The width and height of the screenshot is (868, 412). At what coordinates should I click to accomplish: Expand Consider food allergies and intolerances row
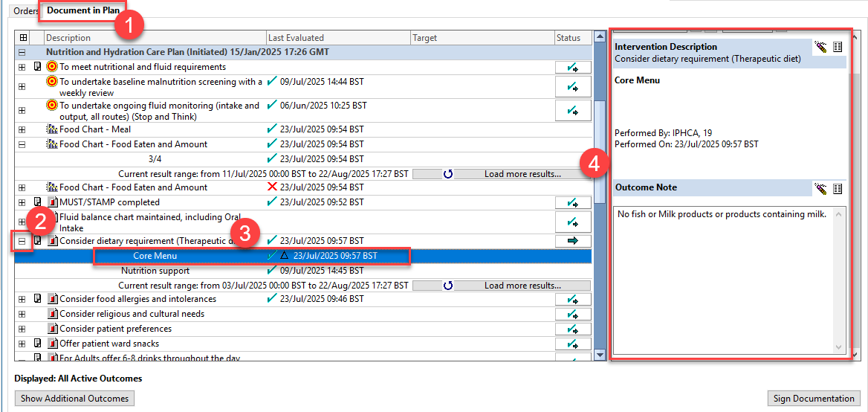22,300
